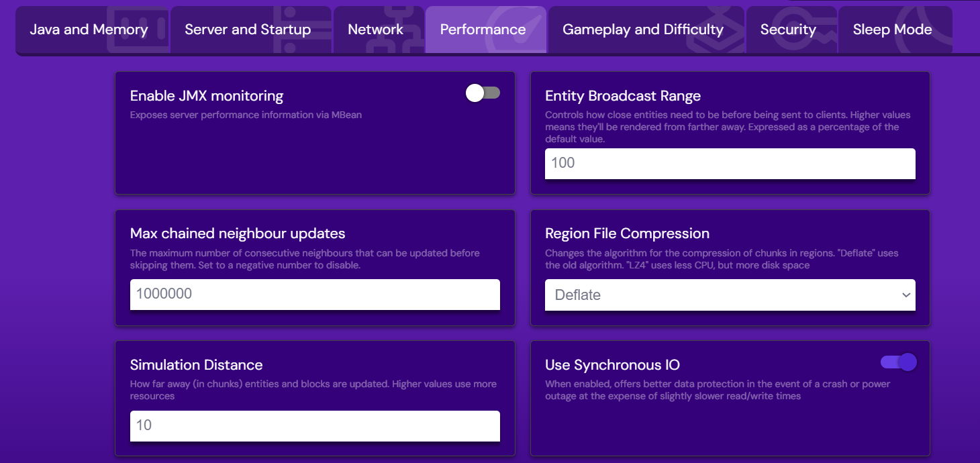This screenshot has width=980, height=463.
Task: Select the Performance tab
Action: (x=483, y=29)
